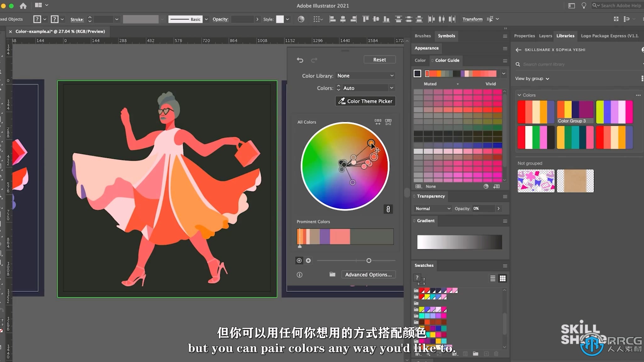The height and width of the screenshot is (362, 644).
Task: Click the Transform link in control bar
Action: pyautogui.click(x=472, y=19)
